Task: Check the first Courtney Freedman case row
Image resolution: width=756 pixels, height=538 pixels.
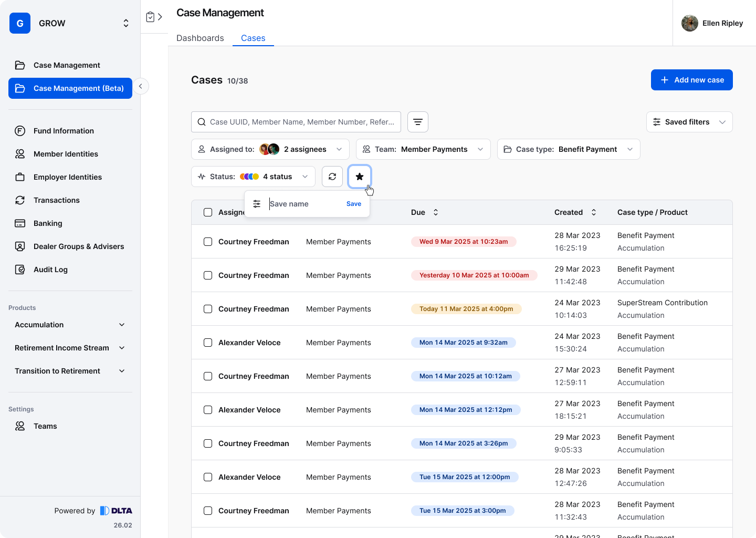Action: point(208,242)
